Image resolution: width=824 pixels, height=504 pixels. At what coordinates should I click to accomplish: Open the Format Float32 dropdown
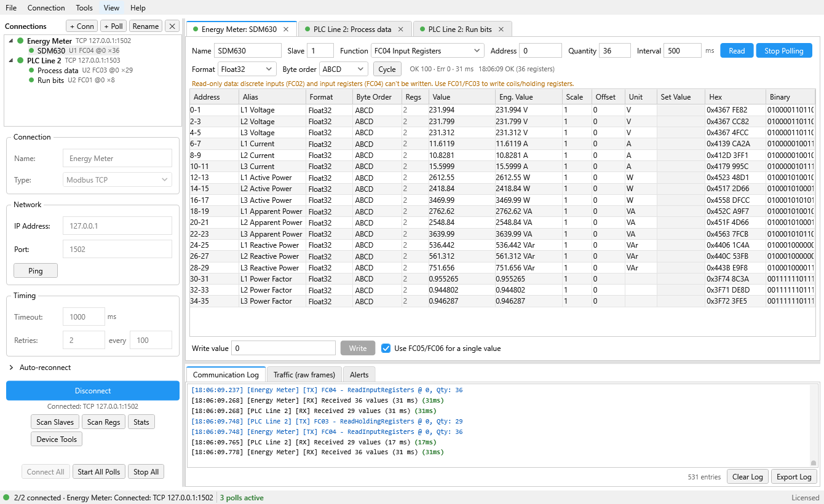(x=247, y=69)
